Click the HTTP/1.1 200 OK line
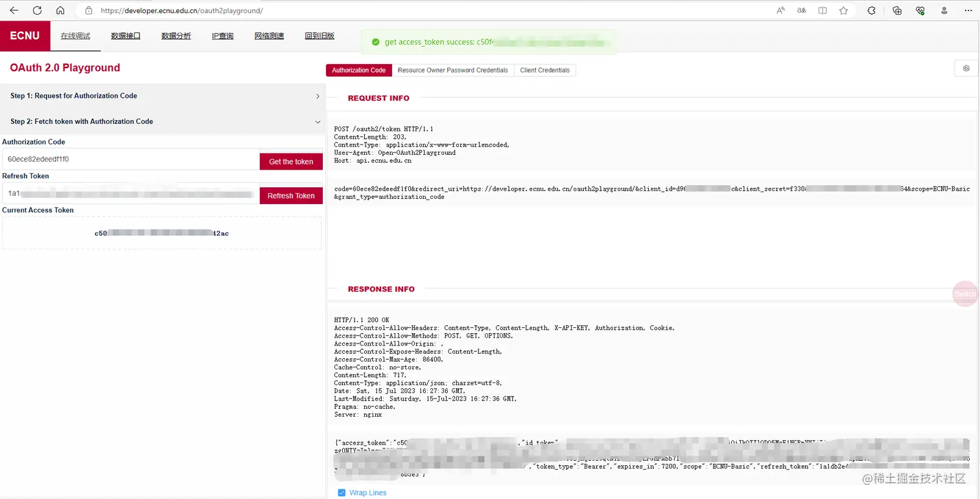Screen dimensions: 980x499 tap(362, 320)
